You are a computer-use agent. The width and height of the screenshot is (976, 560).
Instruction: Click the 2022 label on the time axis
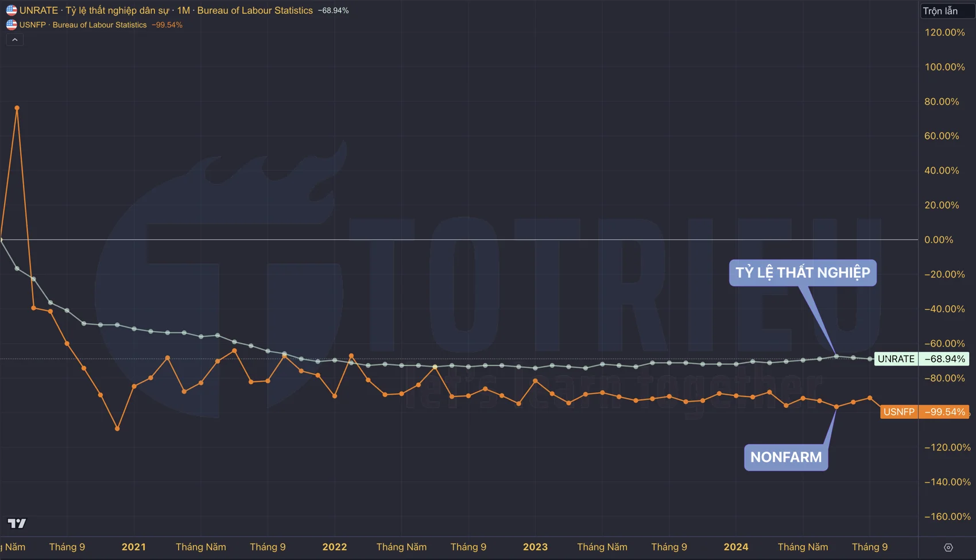335,547
